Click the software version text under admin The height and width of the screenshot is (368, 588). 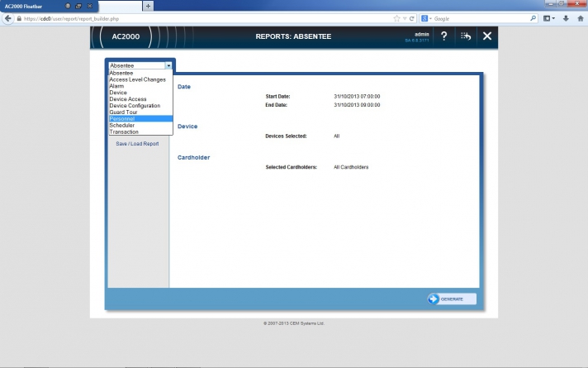point(416,41)
